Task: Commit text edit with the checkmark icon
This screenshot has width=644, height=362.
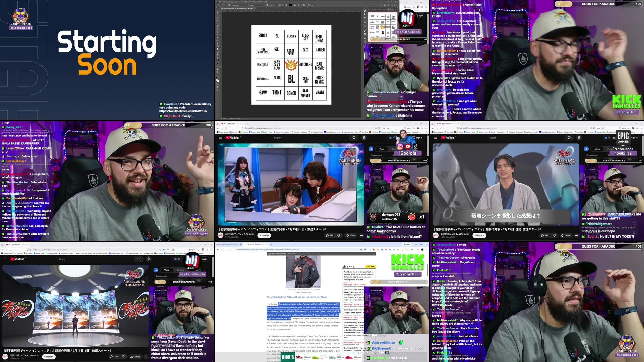Action: click(x=312, y=5)
